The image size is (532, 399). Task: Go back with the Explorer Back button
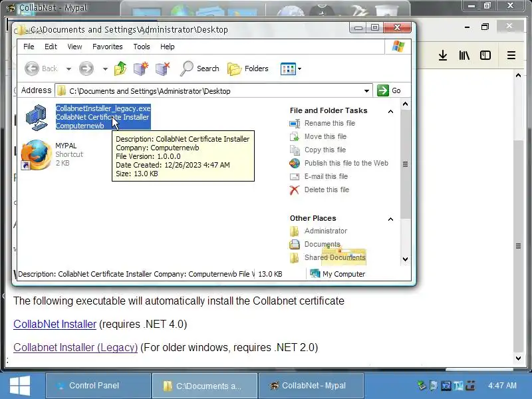(41, 68)
